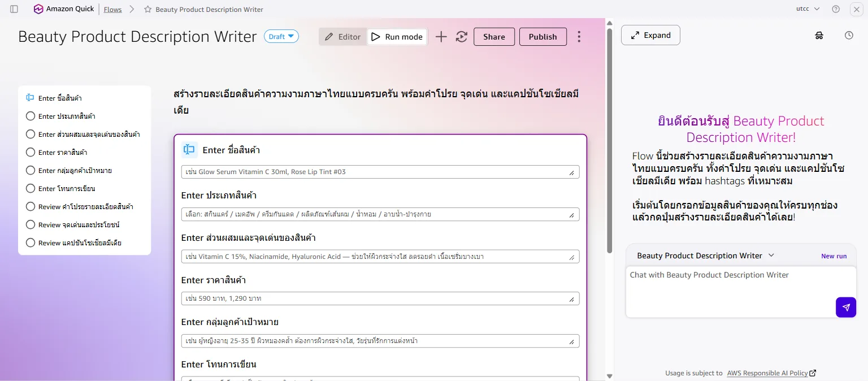Click the refresh flow icon

(x=462, y=37)
